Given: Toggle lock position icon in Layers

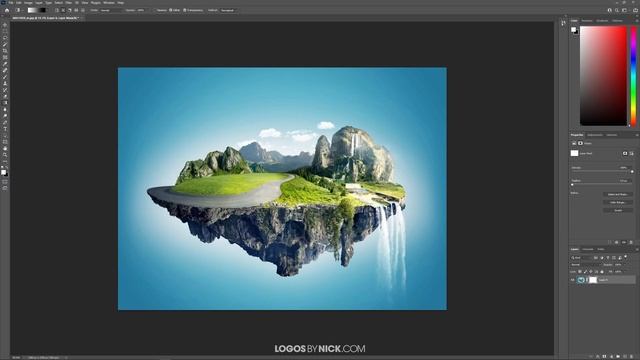Looking at the screenshot, I should point(591,271).
